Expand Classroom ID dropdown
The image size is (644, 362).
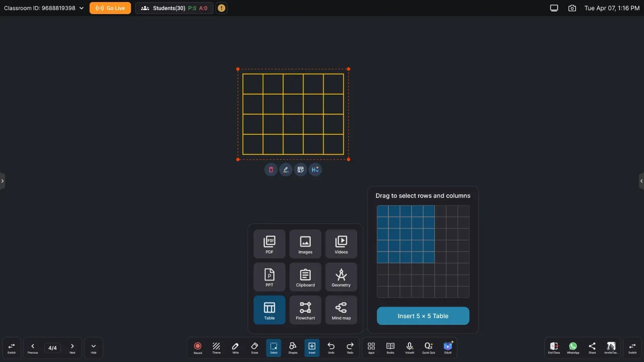coord(44,8)
